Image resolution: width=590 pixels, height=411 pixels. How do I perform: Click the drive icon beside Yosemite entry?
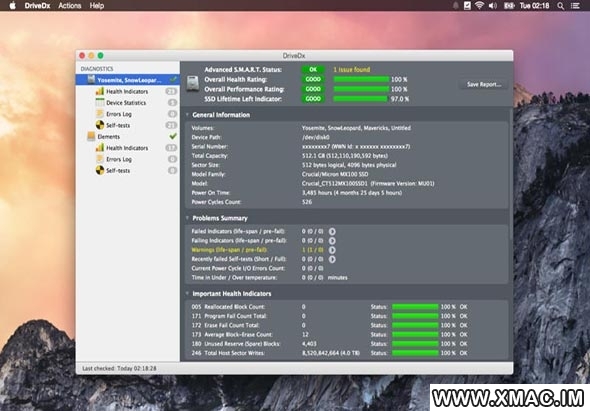pos(91,79)
